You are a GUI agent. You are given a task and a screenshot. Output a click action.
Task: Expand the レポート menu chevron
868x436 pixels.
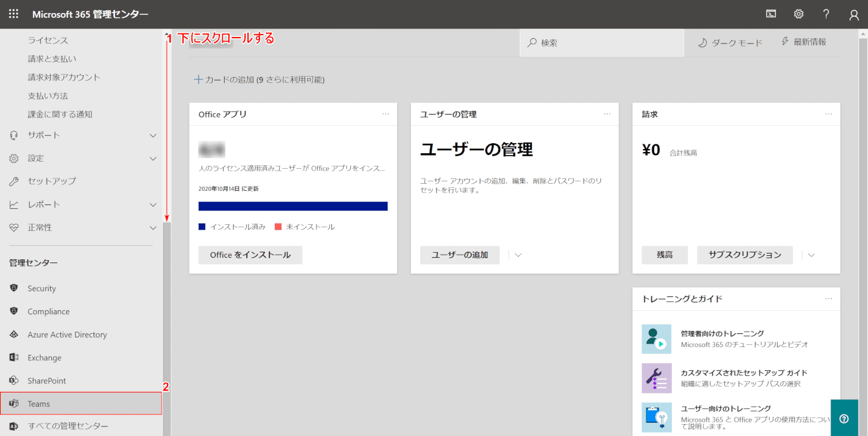click(x=153, y=205)
